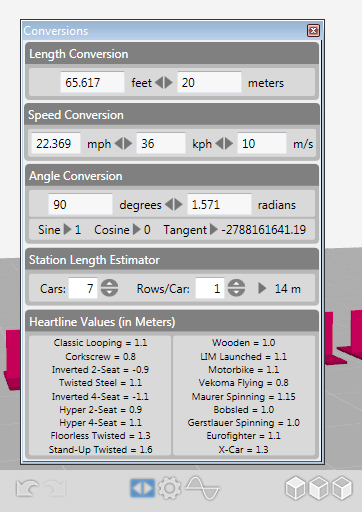
Task: Click the Sine arrow indicator
Action: click(x=68, y=229)
